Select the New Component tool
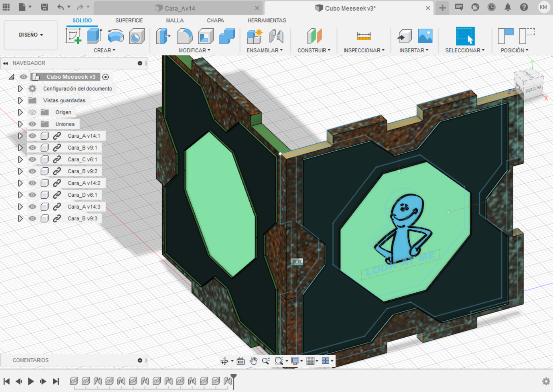Screen dimensions: 553x392 (255, 36)
